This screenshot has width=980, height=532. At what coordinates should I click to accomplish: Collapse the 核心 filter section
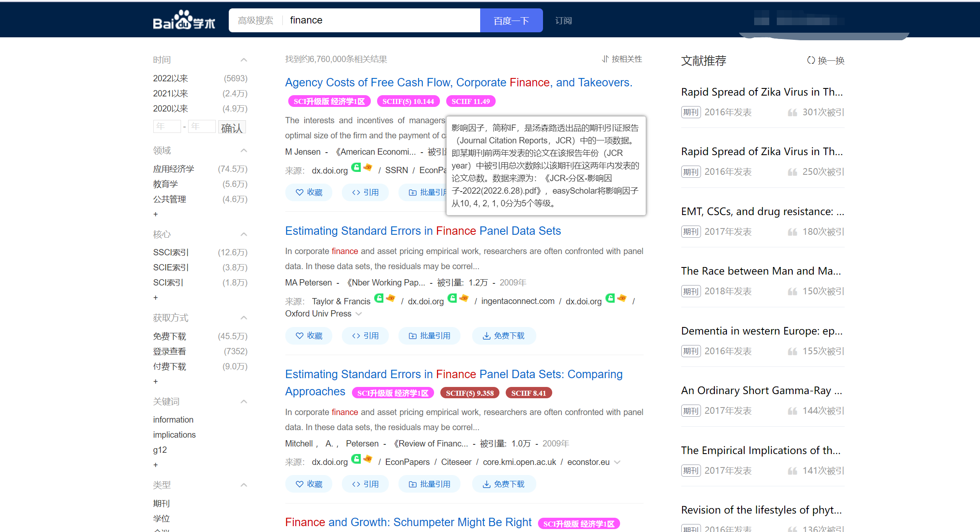244,234
